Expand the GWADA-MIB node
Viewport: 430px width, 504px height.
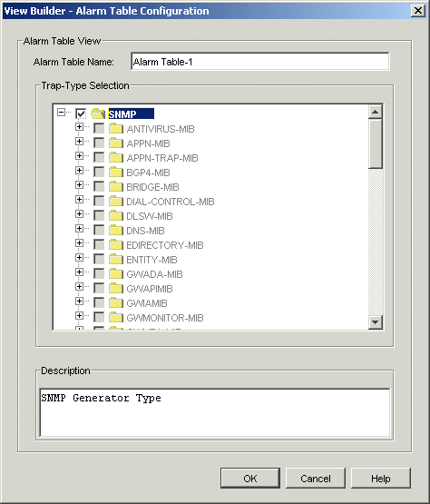click(x=79, y=272)
